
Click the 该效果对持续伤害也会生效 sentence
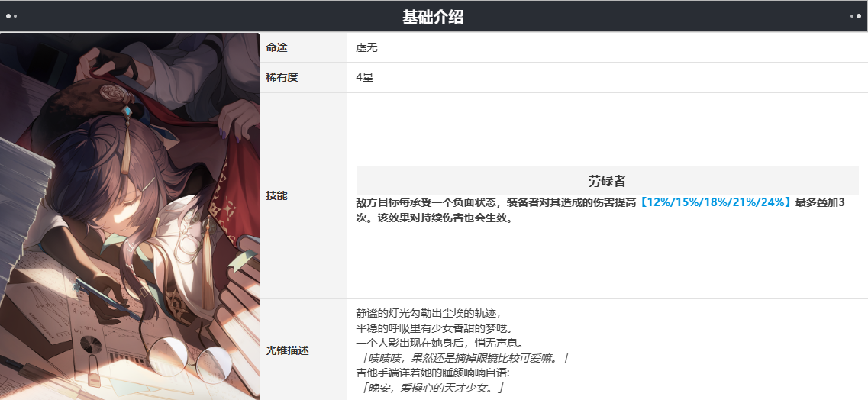click(444, 218)
